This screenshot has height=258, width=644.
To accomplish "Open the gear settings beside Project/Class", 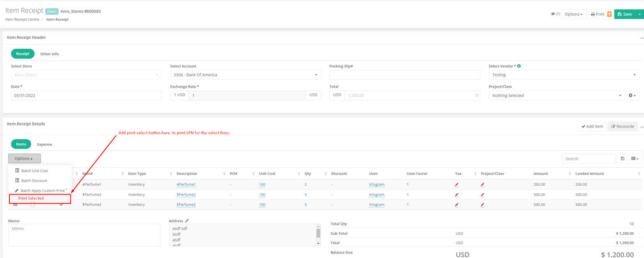I will [632, 96].
